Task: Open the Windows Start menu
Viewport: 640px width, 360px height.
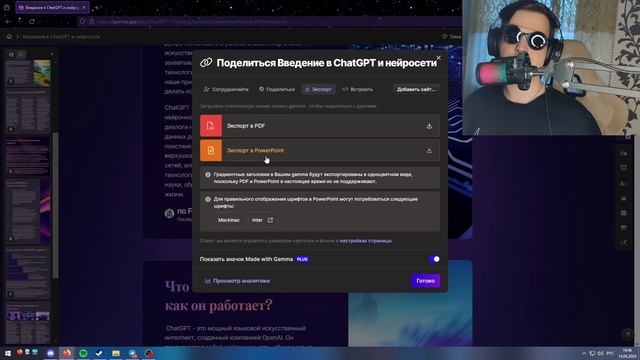Action: pos(7,353)
